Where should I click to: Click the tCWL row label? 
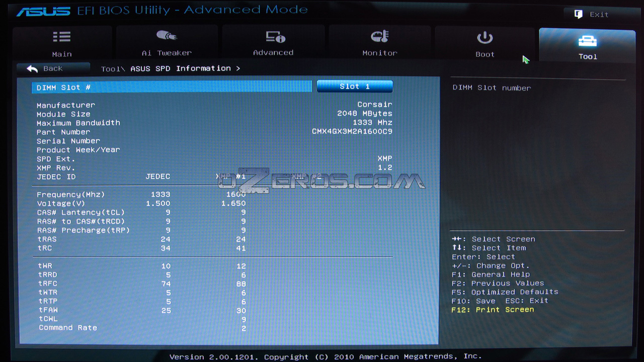point(48,319)
